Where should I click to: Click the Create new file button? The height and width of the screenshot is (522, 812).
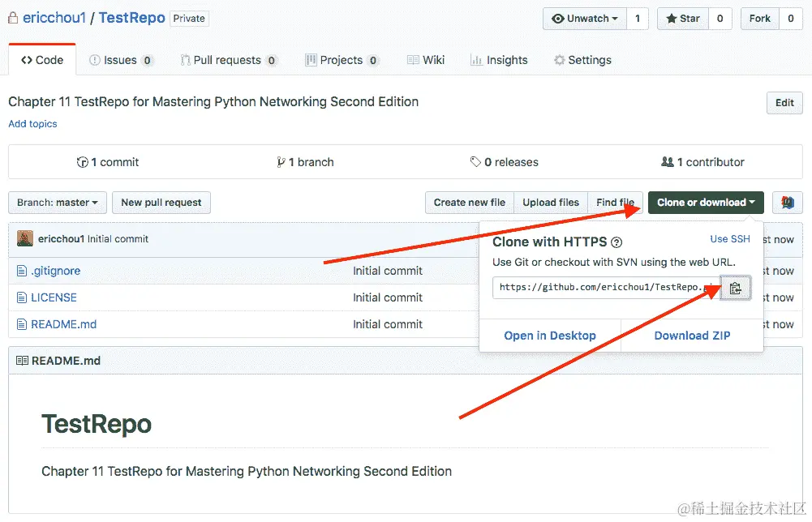pyautogui.click(x=470, y=203)
